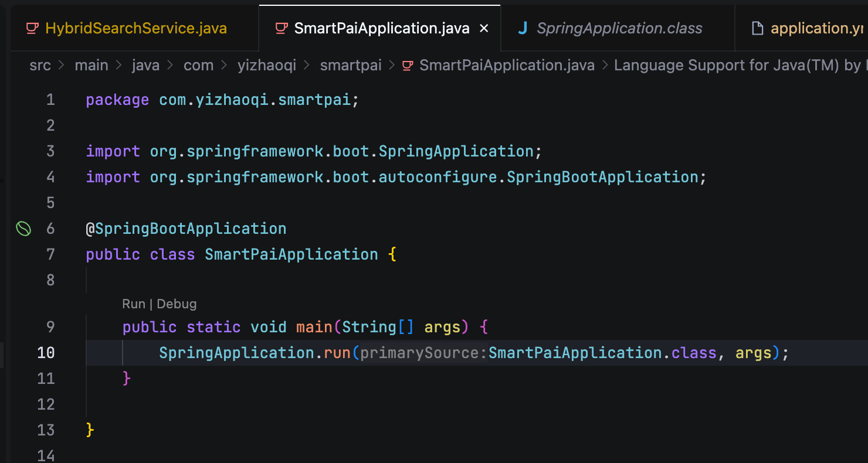Click the @SpringBootApplication annotation on line 6

tap(186, 229)
